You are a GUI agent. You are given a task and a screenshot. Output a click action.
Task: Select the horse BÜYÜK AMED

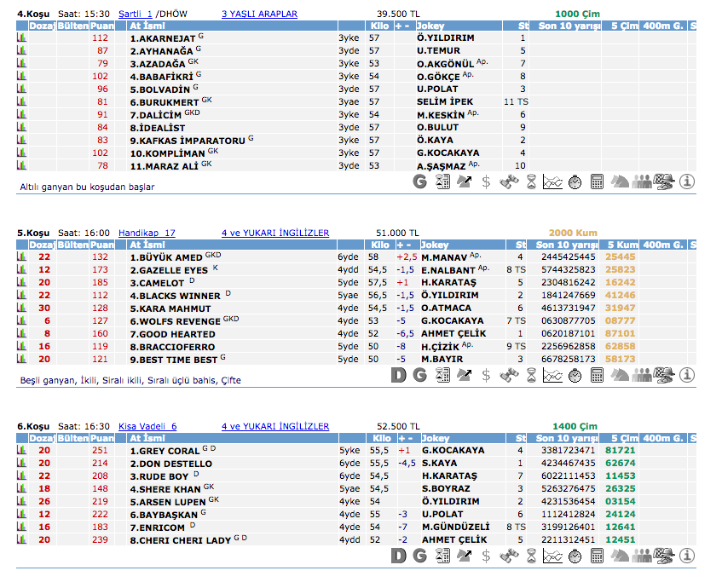point(165,257)
